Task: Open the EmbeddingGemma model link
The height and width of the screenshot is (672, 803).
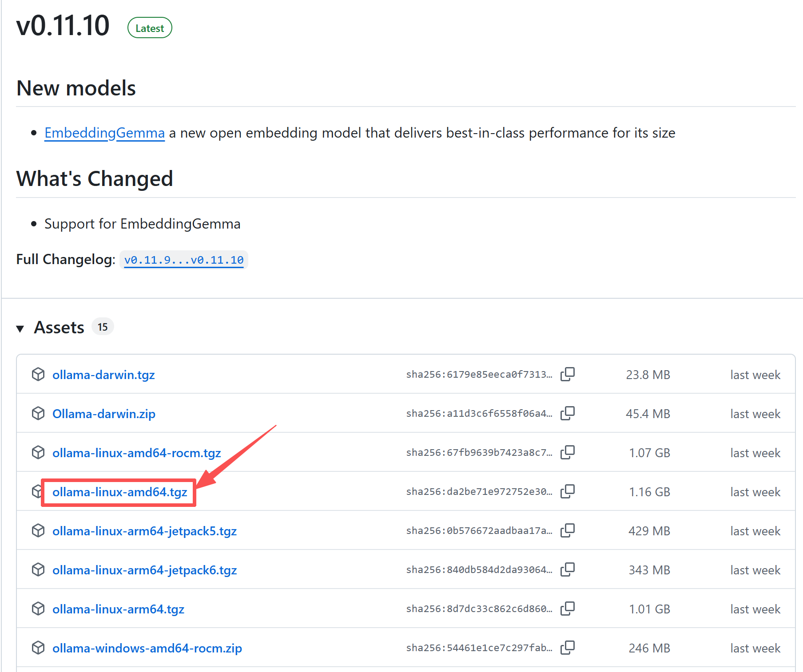Action: (104, 133)
